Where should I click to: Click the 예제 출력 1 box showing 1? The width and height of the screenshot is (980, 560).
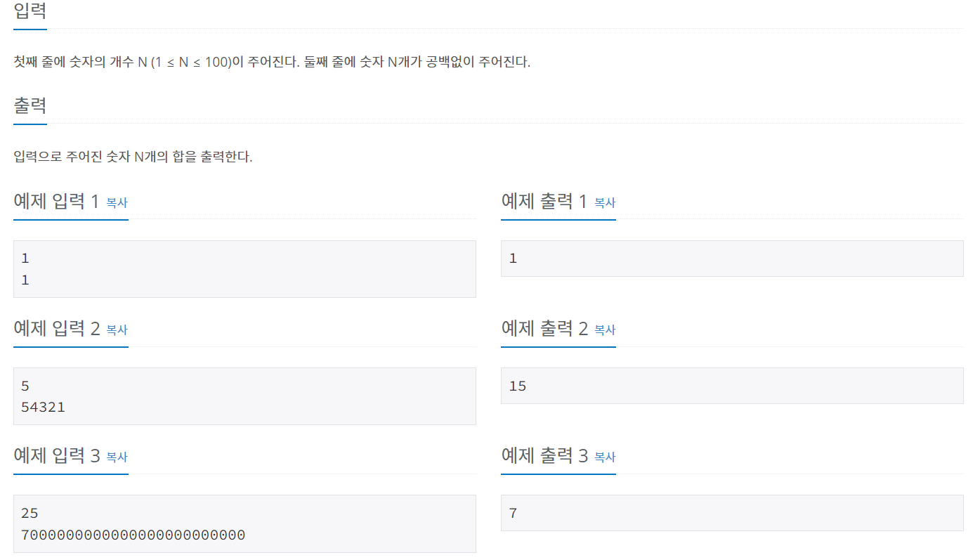pos(732,259)
